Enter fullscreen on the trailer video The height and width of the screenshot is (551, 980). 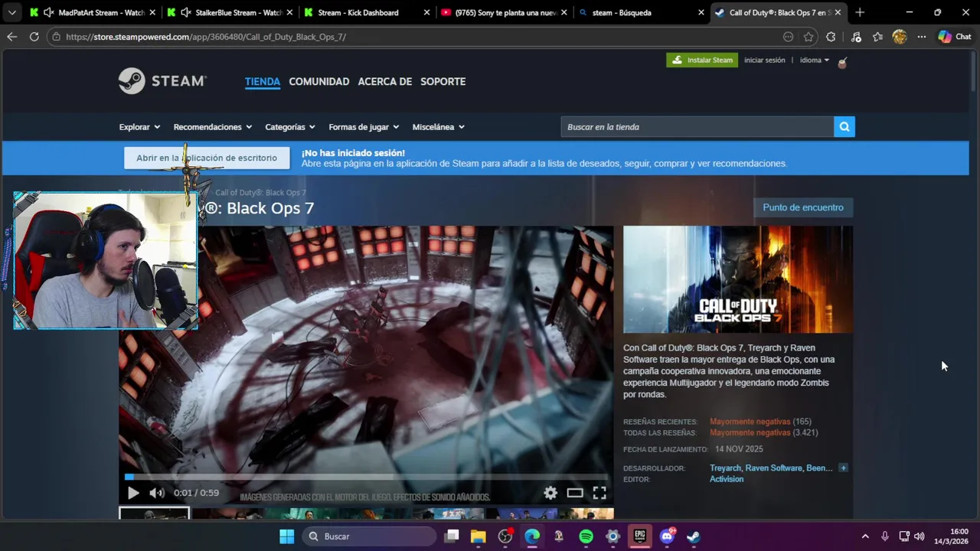(599, 493)
